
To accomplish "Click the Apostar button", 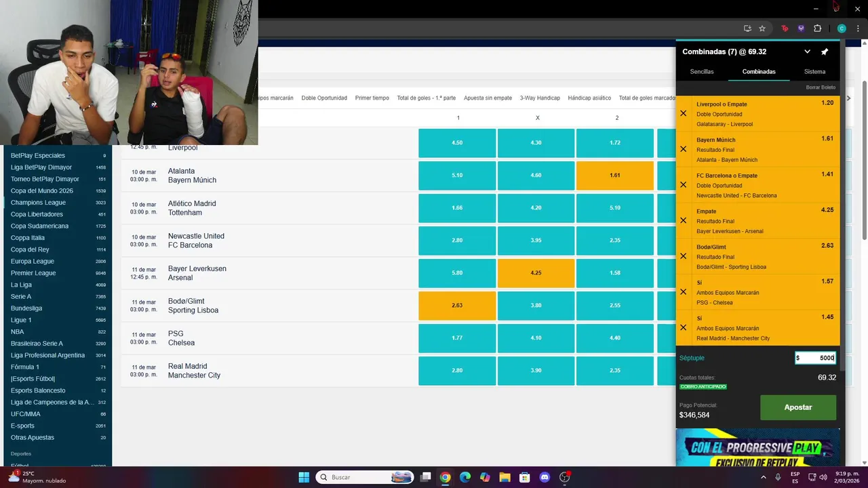I will (798, 407).
